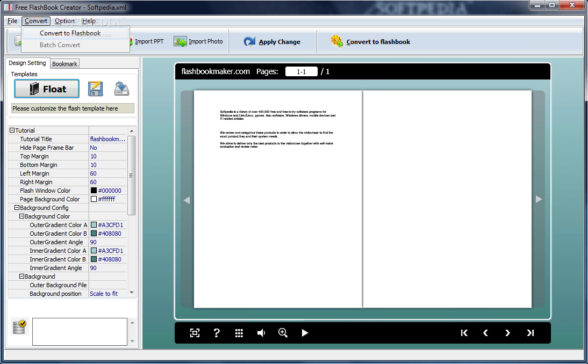Click the description text box
Viewport: 588px width, 364px height.
tap(80, 332)
